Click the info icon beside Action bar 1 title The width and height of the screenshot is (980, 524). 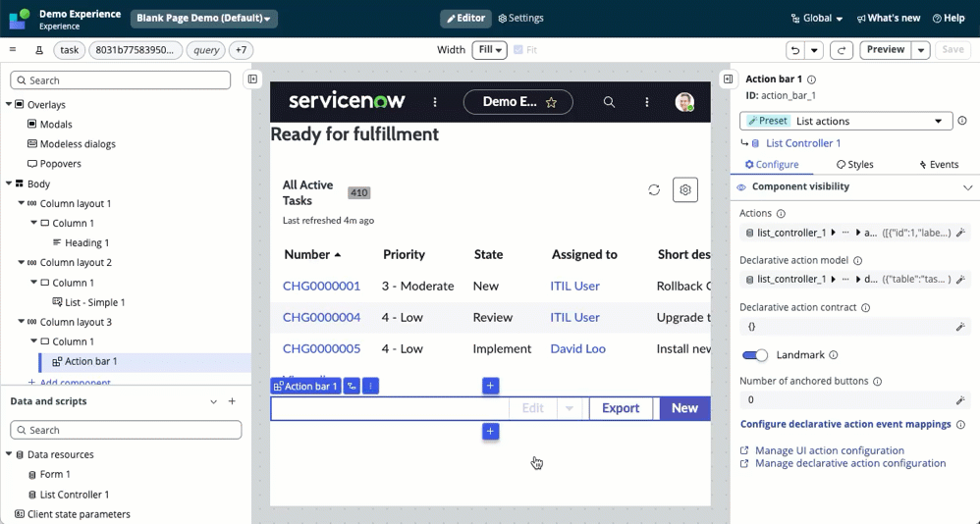[812, 79]
